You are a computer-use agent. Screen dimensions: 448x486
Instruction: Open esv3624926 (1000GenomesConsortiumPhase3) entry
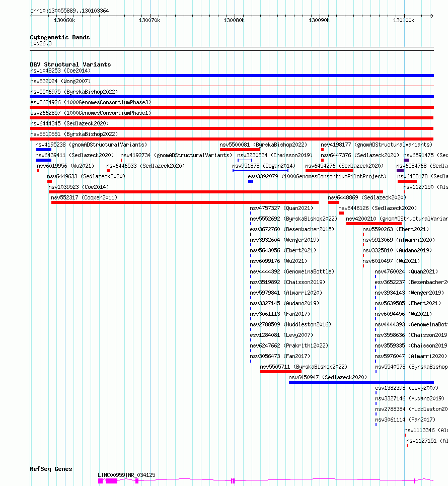91,102
